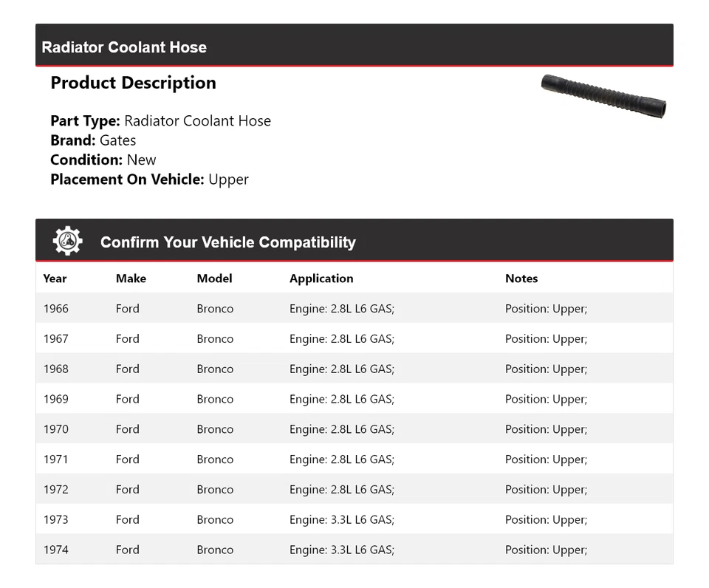
Task: Click the Product Description heading
Action: tap(133, 83)
